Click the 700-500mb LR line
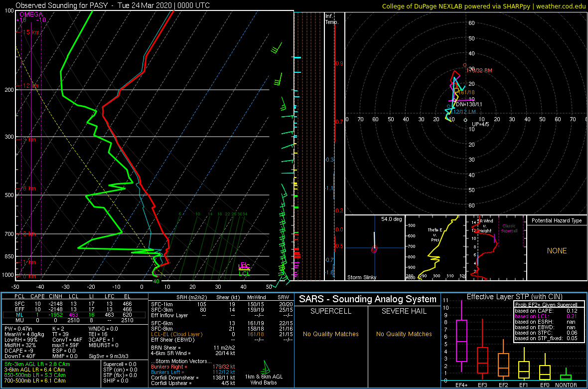Image resolution: width=588 pixels, height=389 pixels. [x=35, y=381]
